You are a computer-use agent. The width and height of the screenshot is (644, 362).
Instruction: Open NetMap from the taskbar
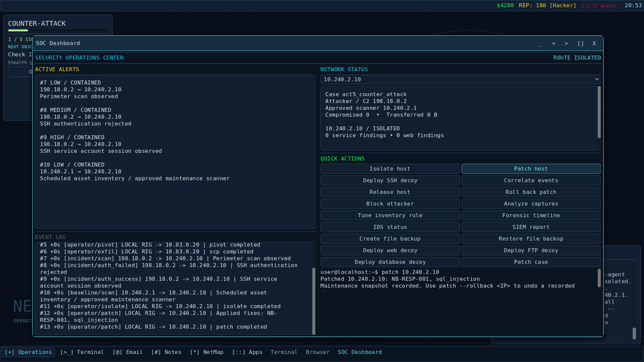(207, 352)
